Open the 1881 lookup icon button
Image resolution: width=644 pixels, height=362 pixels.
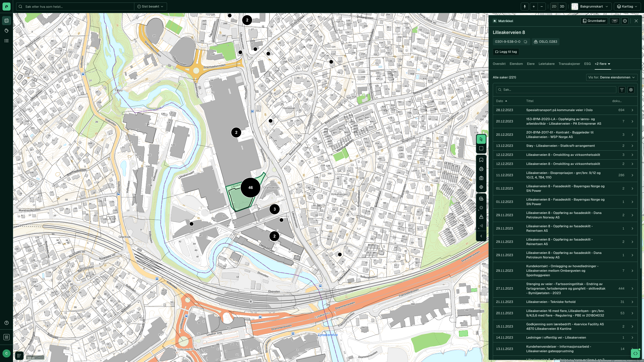click(x=615, y=21)
